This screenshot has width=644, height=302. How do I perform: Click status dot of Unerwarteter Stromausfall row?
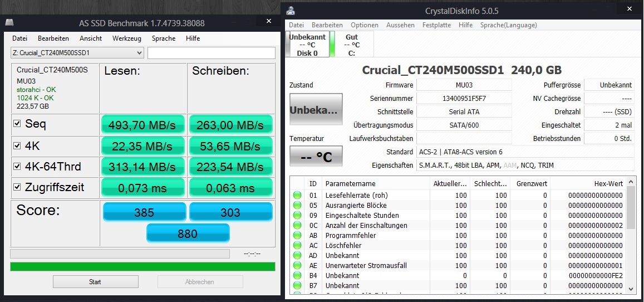pos(297,265)
